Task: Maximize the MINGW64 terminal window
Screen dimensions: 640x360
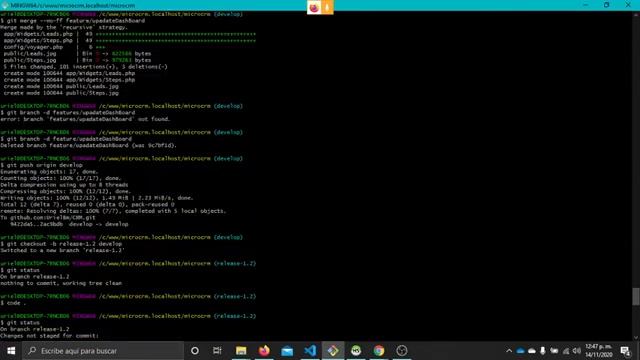Action: click(x=607, y=5)
